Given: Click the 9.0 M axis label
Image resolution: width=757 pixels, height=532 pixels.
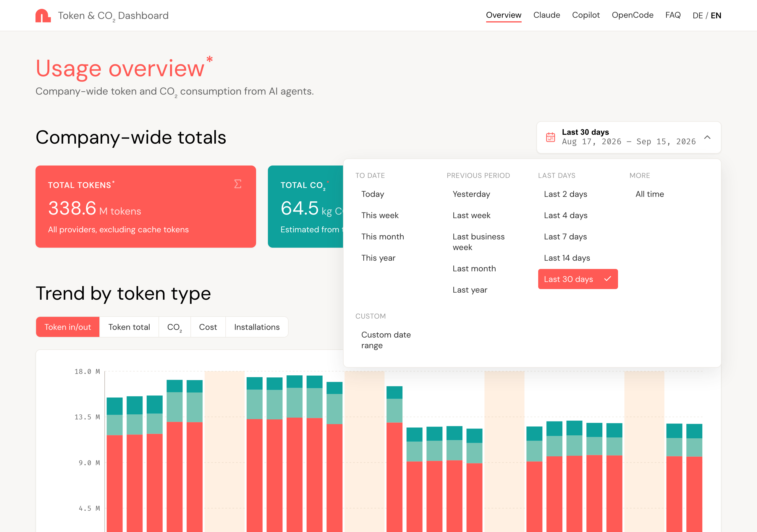Looking at the screenshot, I should point(89,463).
